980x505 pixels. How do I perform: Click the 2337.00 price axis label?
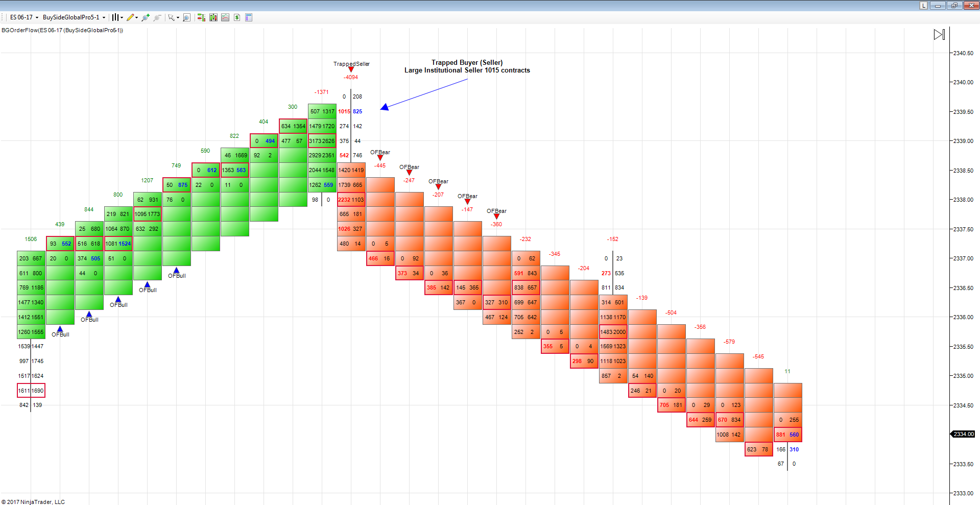963,258
